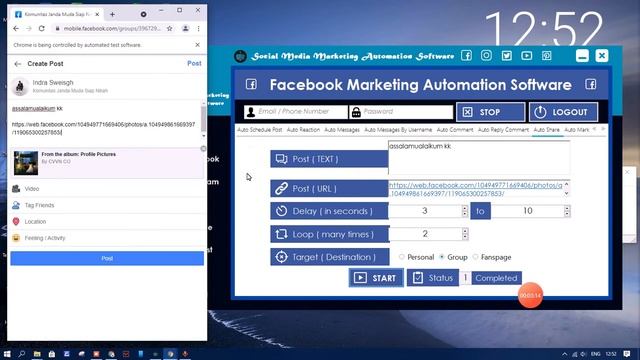Open Windows taskbar search

point(22,354)
